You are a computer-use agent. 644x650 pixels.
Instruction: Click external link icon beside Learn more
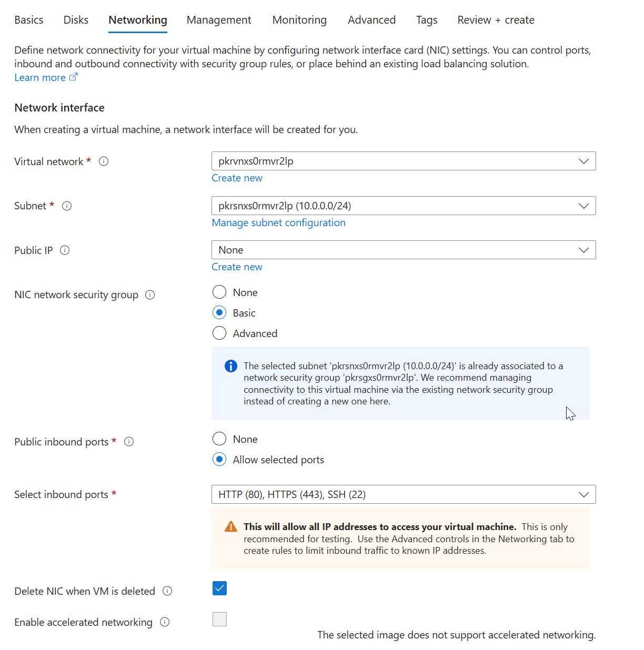(74, 77)
